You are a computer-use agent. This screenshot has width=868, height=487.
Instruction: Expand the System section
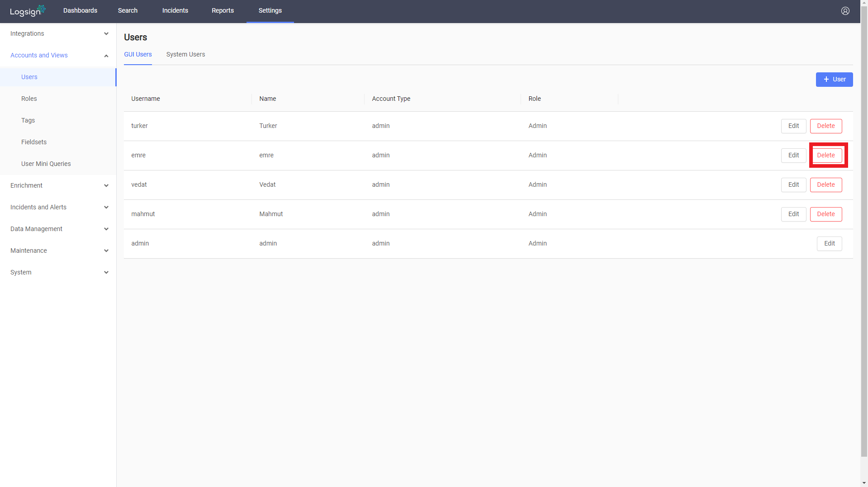(58, 272)
